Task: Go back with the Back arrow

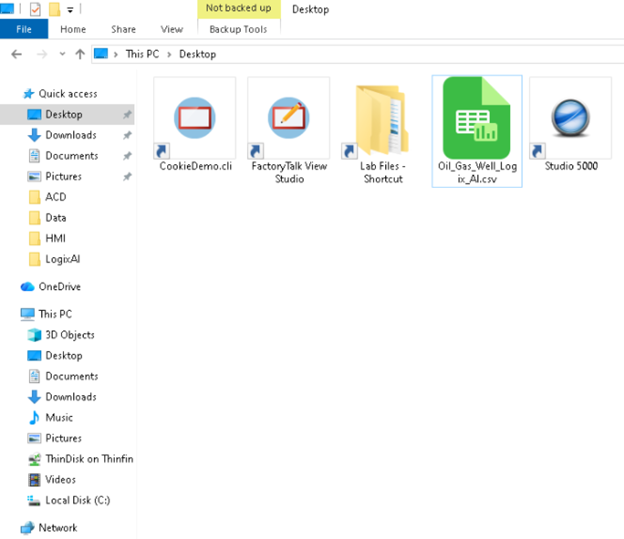Action: [16, 54]
